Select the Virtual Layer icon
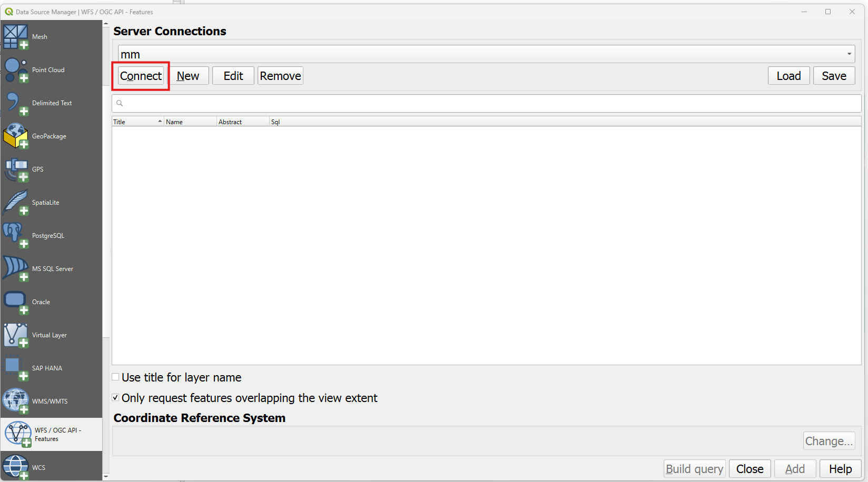 (x=15, y=335)
